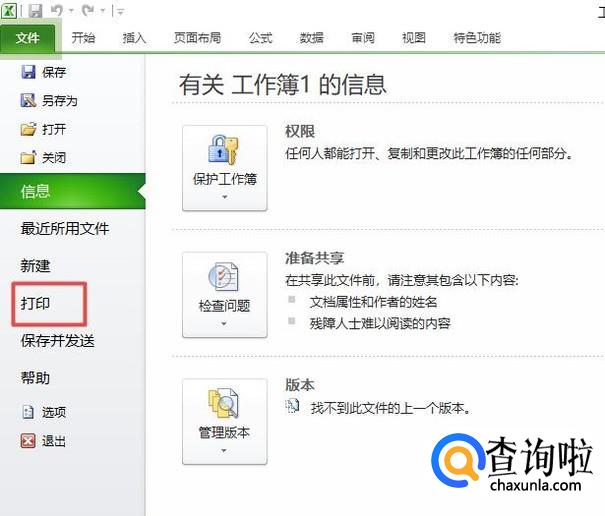Select 保存 text in the file menu
605x516 pixels.
click(x=54, y=72)
